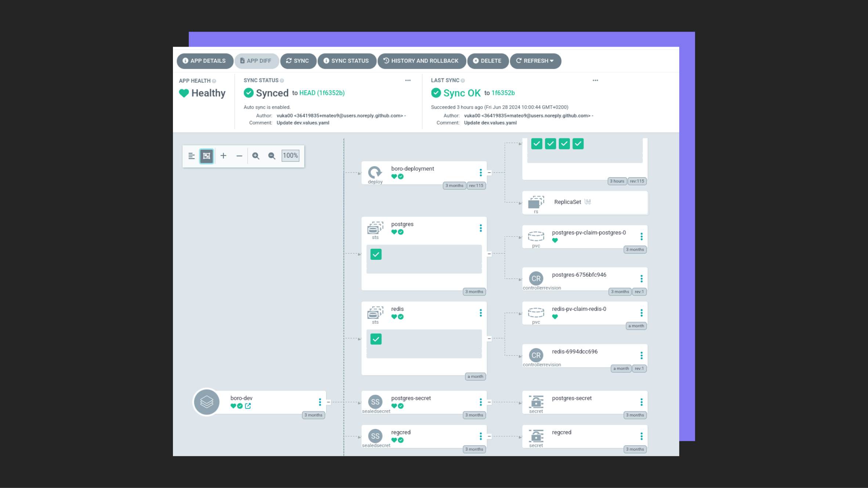Collapse the postgres sts children
Screen dimensions: 868x488
click(x=489, y=254)
